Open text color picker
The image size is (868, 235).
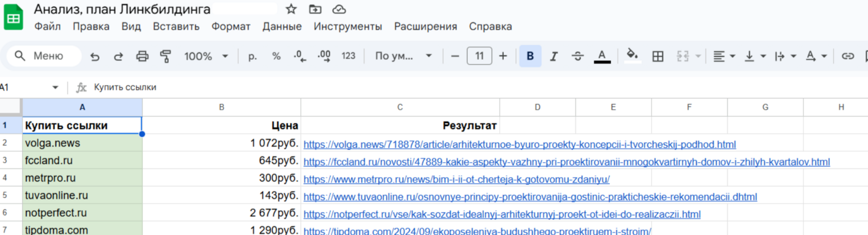tap(602, 56)
